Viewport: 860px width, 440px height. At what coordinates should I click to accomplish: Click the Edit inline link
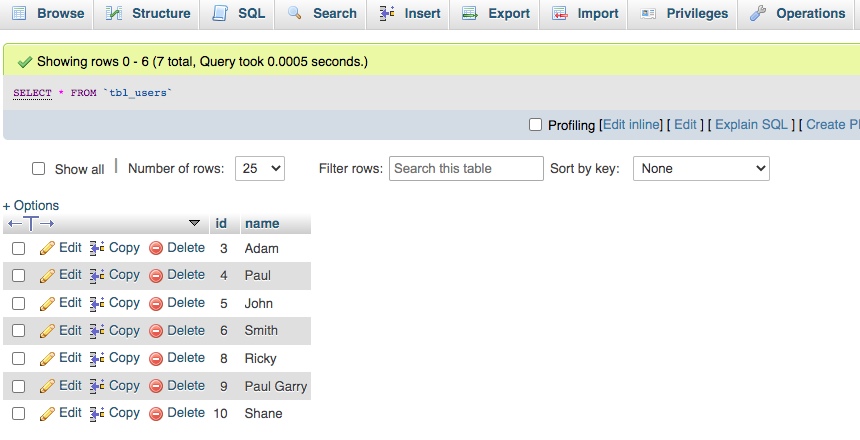tap(632, 125)
